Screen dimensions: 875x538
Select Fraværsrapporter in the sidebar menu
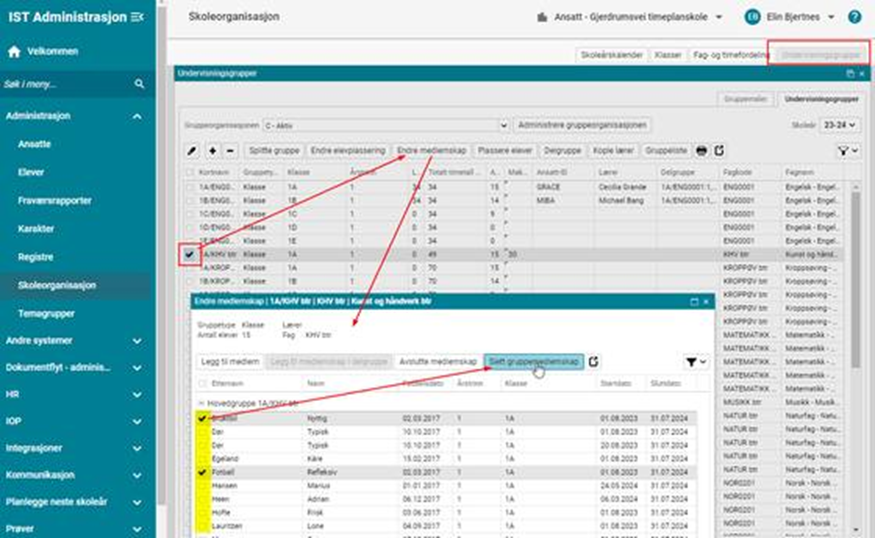click(x=55, y=200)
